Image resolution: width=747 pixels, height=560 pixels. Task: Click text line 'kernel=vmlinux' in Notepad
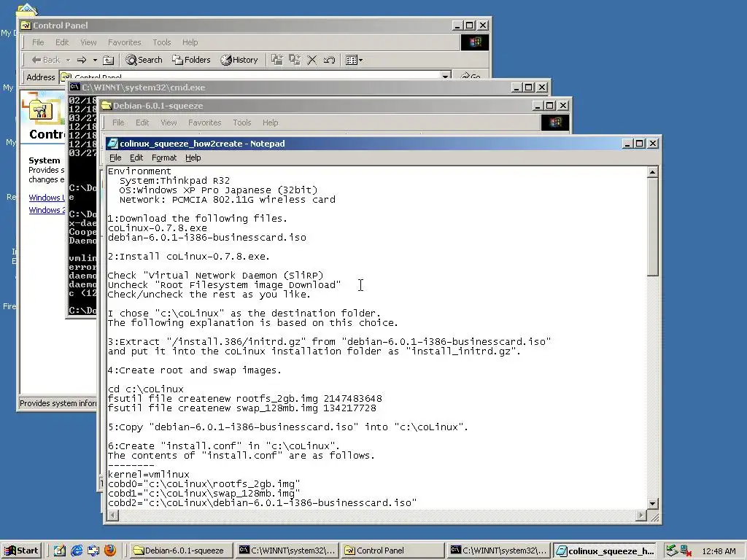coord(149,475)
